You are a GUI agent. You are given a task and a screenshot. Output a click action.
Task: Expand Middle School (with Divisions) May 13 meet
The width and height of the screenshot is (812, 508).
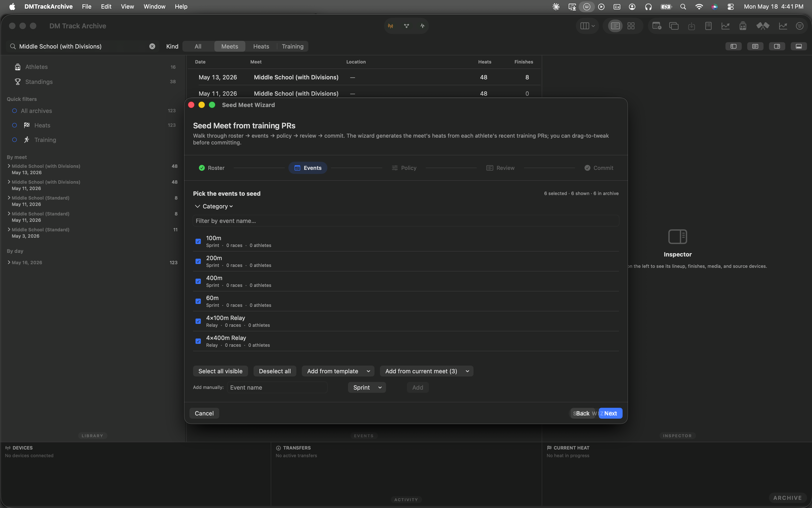(9, 166)
